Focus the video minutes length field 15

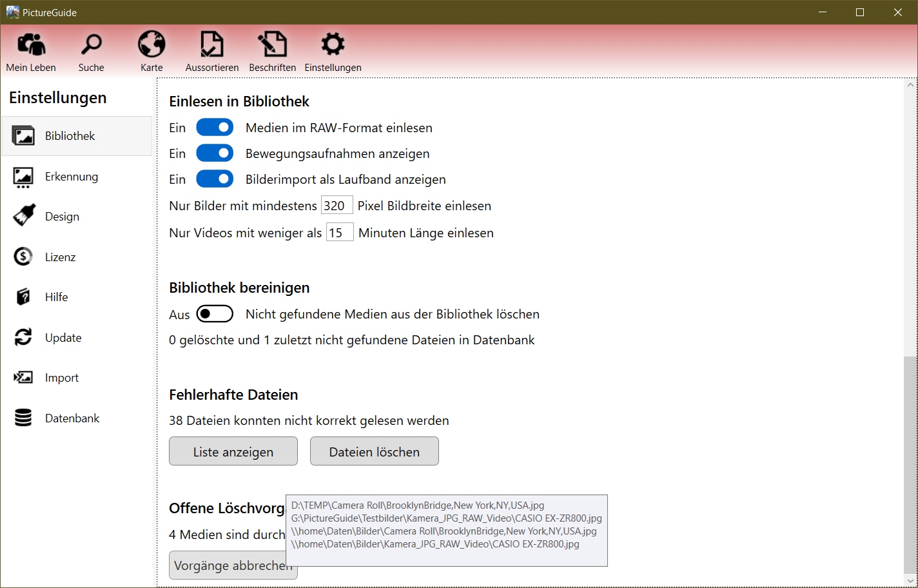point(340,232)
